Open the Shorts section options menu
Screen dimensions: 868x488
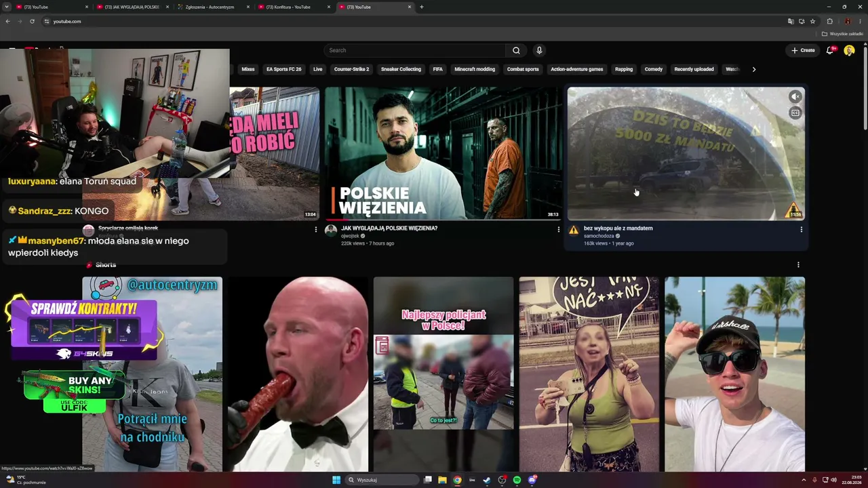coord(798,265)
